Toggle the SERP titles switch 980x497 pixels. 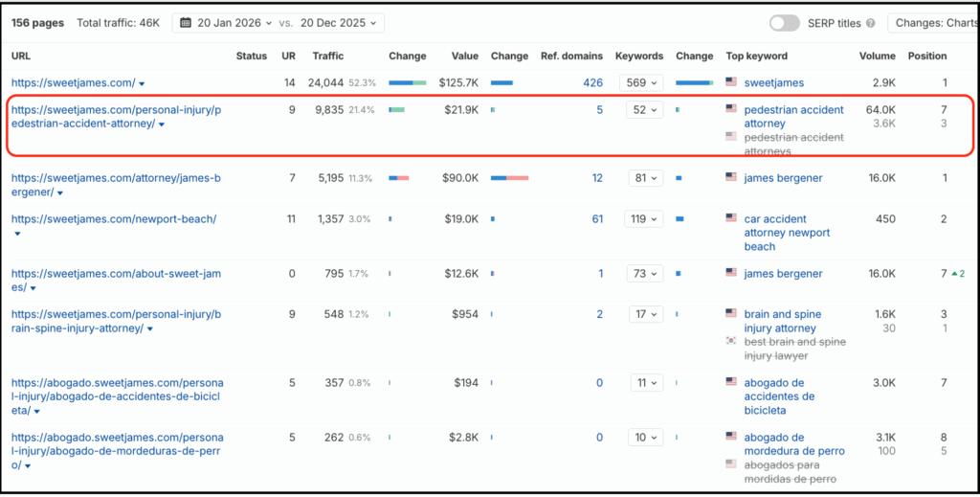point(785,23)
